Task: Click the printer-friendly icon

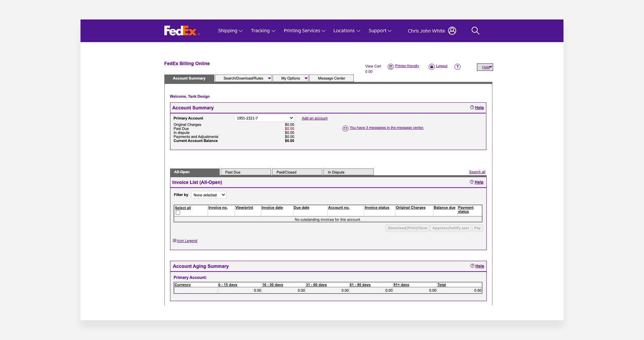Action: [390, 67]
